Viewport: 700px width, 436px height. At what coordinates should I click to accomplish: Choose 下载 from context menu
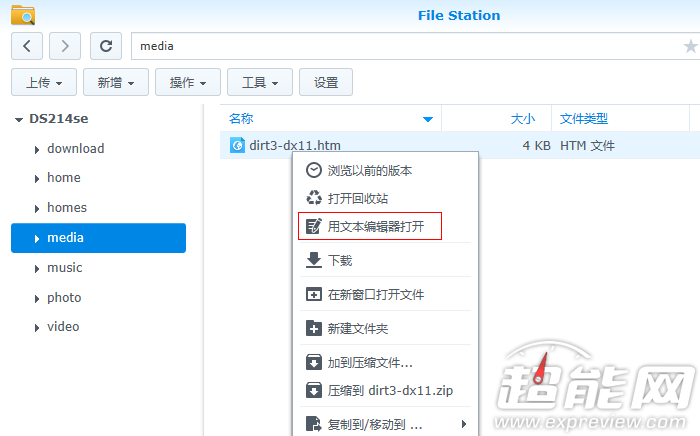pos(386,260)
